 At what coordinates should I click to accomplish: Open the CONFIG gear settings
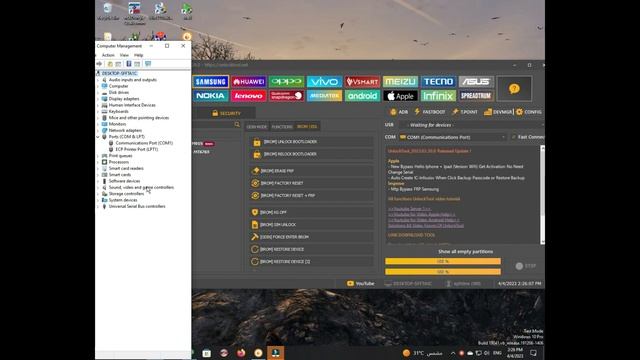[529, 112]
